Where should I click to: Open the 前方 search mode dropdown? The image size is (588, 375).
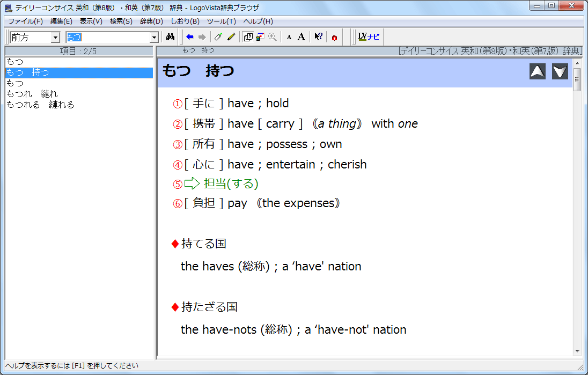pos(55,38)
